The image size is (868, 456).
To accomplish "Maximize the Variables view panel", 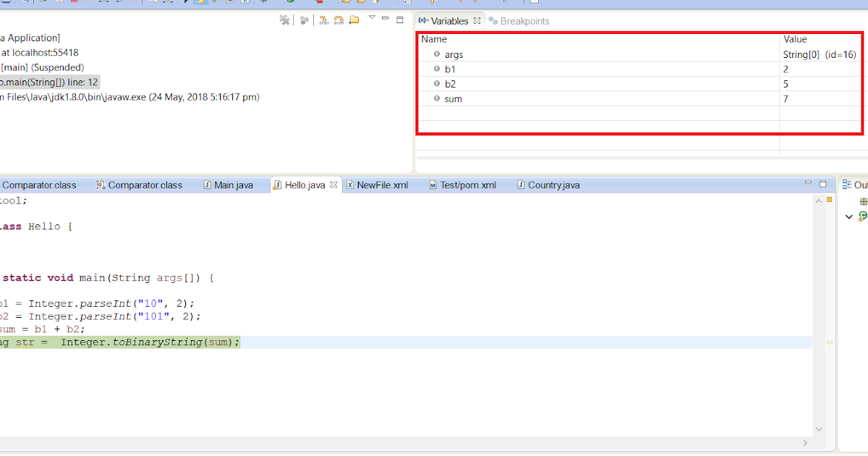I will [x=399, y=20].
